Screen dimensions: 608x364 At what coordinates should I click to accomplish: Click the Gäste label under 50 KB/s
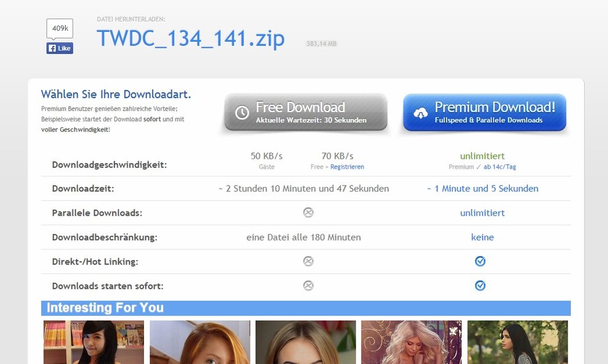pos(267,167)
